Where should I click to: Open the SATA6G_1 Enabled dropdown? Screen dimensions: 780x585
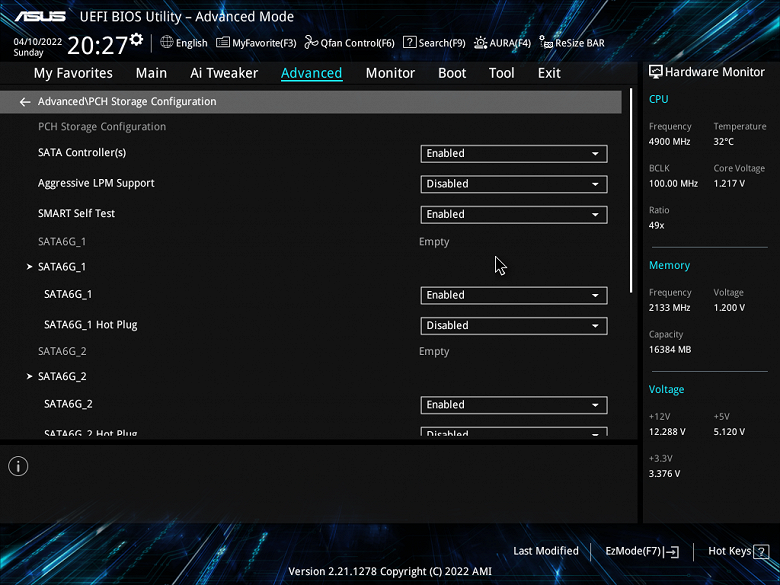coord(514,295)
